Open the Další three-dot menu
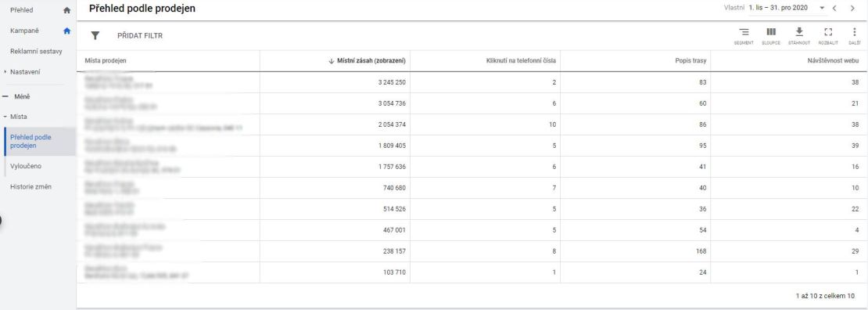 (x=854, y=32)
